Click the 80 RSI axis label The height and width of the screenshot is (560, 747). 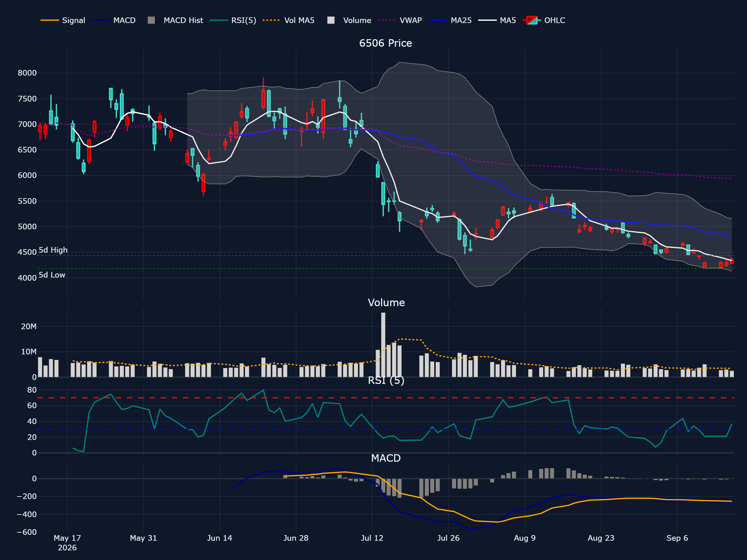pyautogui.click(x=32, y=390)
